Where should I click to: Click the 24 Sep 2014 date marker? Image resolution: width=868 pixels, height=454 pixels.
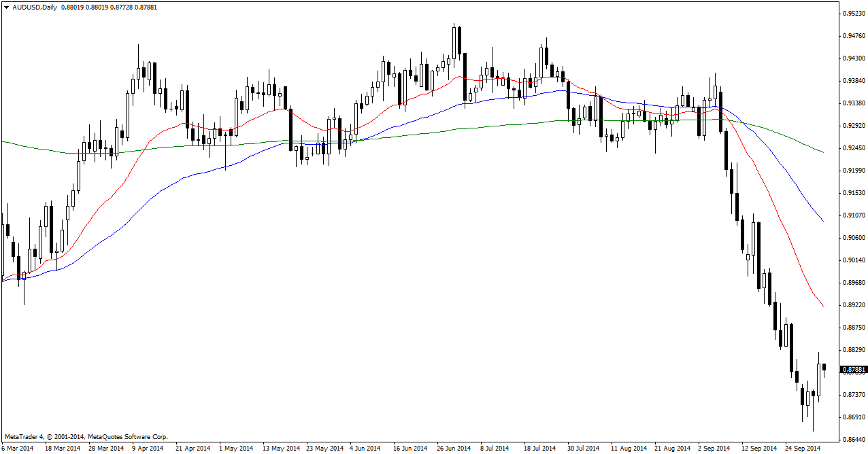(801, 449)
